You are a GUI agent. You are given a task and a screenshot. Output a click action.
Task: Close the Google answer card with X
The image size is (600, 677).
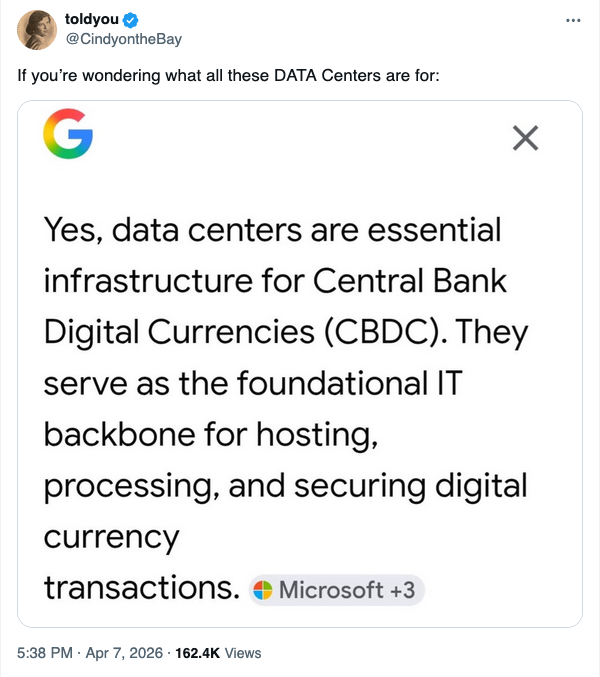coord(525,138)
